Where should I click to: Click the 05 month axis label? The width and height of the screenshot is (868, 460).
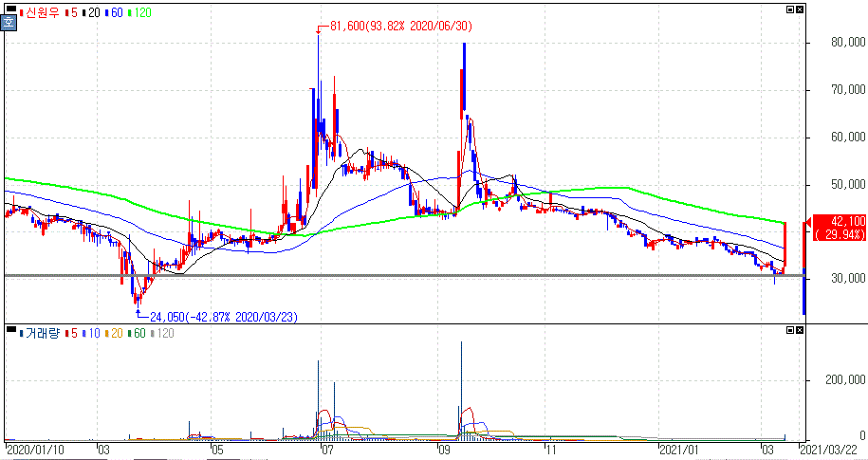pyautogui.click(x=217, y=448)
